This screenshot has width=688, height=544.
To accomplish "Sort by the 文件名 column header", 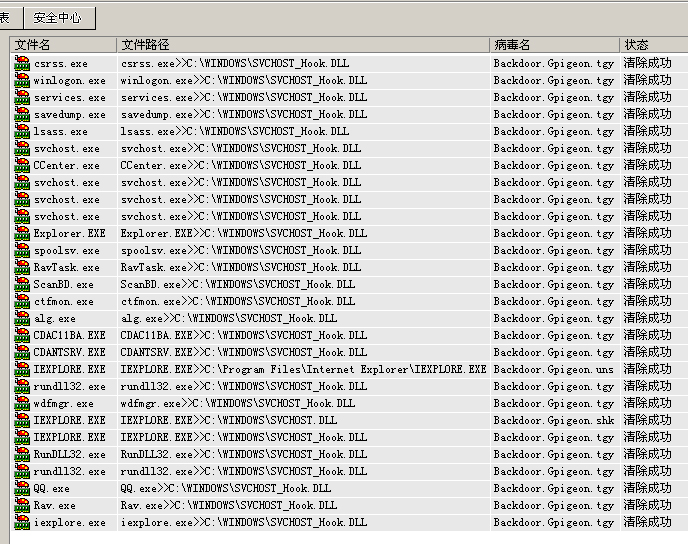I will coord(63,45).
